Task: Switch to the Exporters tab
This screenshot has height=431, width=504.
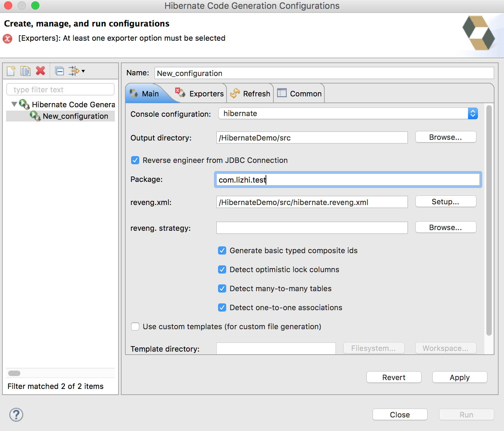Action: click(x=200, y=94)
